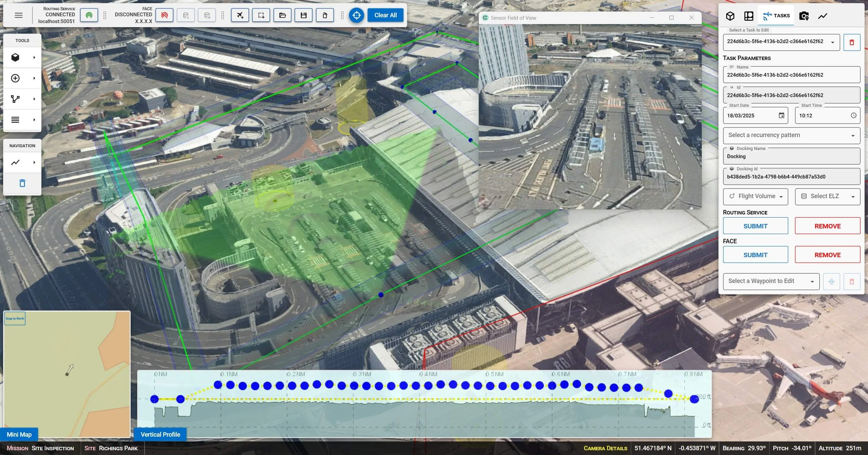Viewport: 868px width, 455px height.
Task: Expand the 3D cube tool submenu
Action: 34,57
